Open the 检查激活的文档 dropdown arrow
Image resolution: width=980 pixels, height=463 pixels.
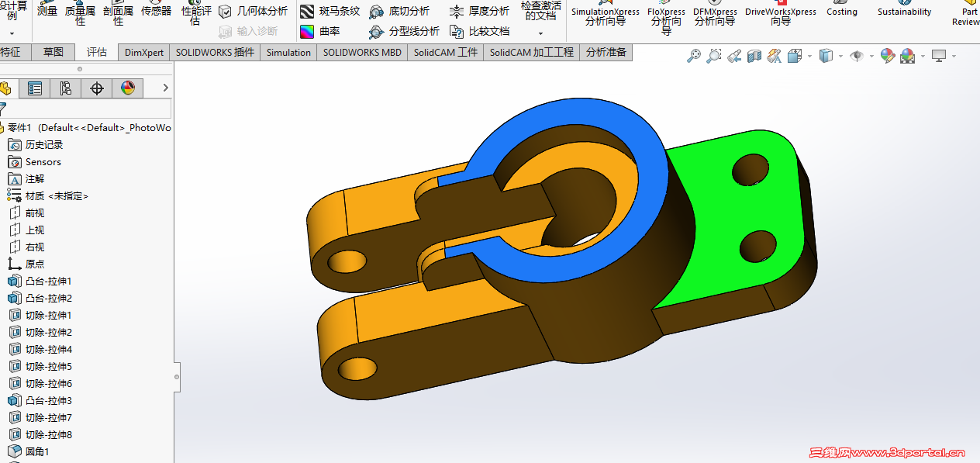coord(540,33)
